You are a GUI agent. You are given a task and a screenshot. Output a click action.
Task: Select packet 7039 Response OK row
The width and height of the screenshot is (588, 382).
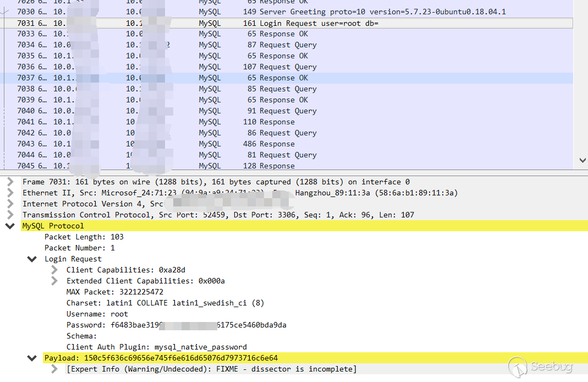pos(287,100)
